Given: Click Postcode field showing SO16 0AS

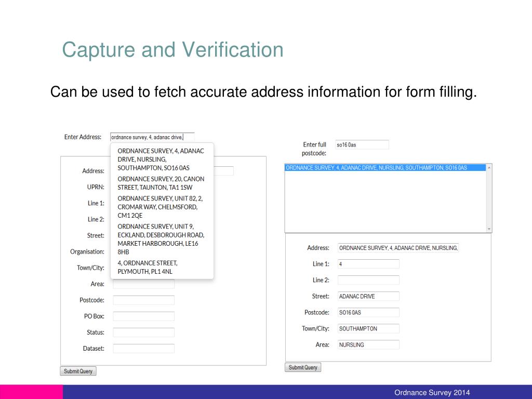Looking at the screenshot, I should 368,312.
